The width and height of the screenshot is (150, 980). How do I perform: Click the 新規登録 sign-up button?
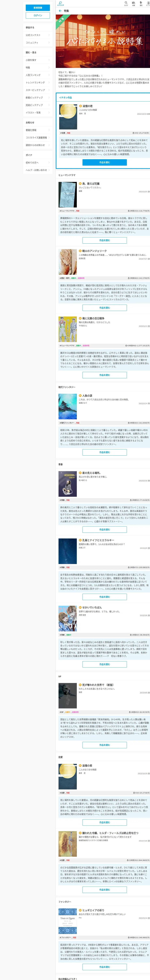point(38,8)
